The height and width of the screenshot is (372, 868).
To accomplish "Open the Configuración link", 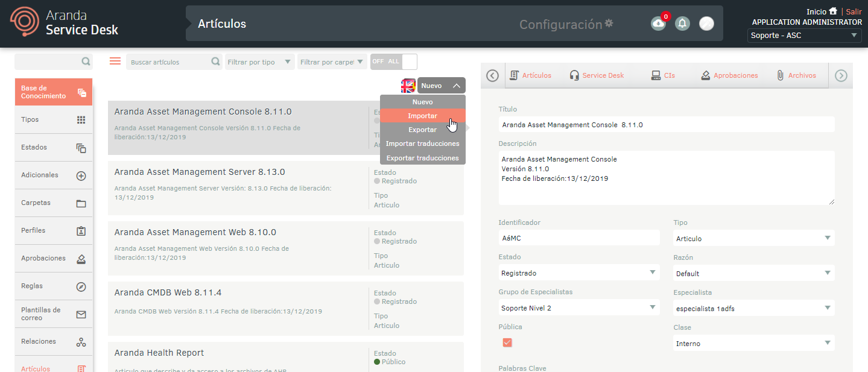I will coord(560,24).
